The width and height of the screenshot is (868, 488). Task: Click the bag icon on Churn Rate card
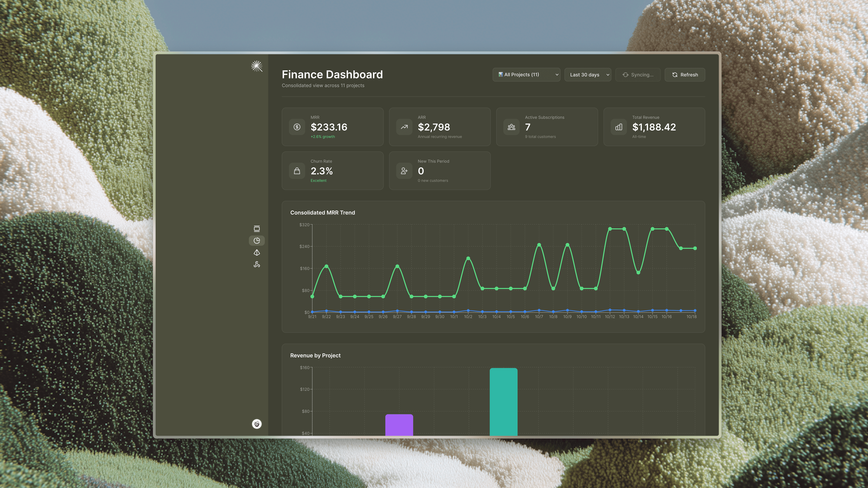click(x=297, y=171)
